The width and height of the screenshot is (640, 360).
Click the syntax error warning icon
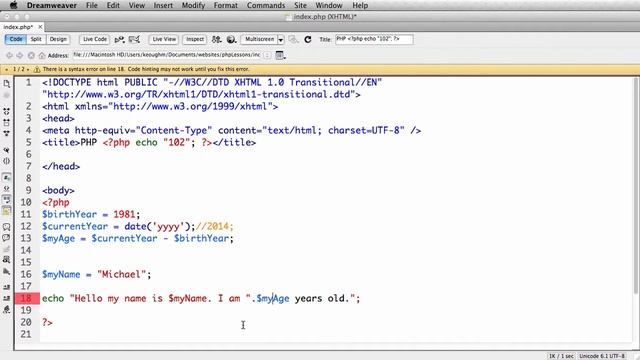tap(37, 69)
